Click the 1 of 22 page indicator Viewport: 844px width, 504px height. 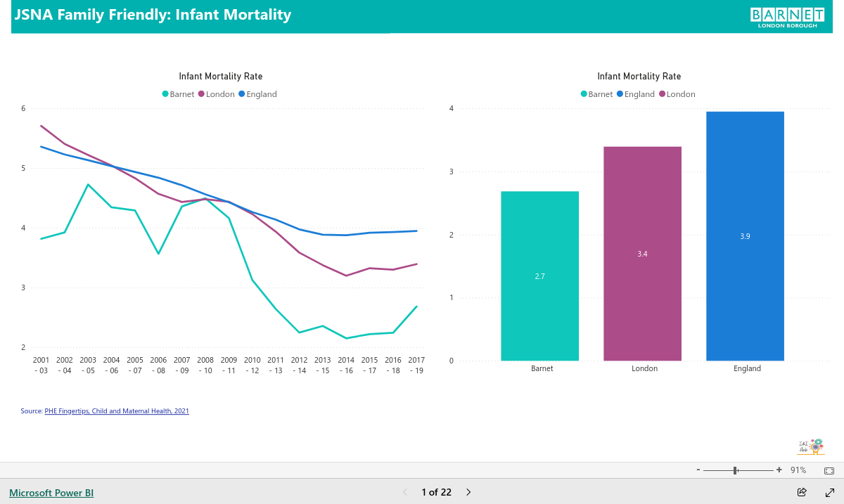[x=436, y=492]
